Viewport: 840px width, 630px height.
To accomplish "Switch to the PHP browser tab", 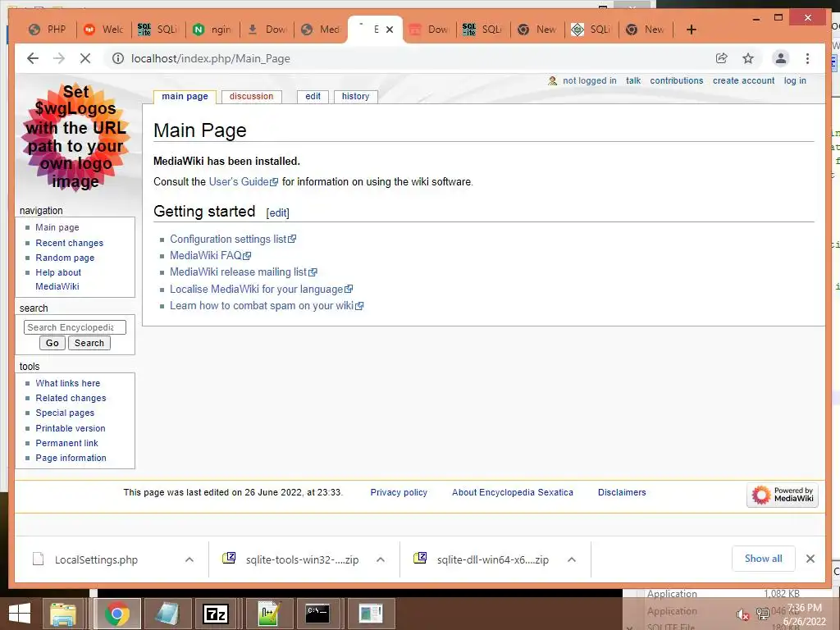I will click(x=48, y=30).
